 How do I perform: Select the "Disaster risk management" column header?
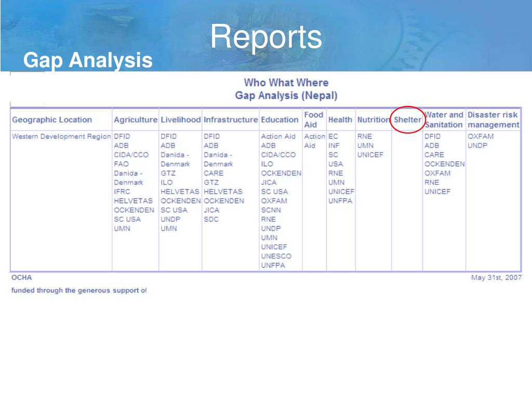[x=494, y=120]
